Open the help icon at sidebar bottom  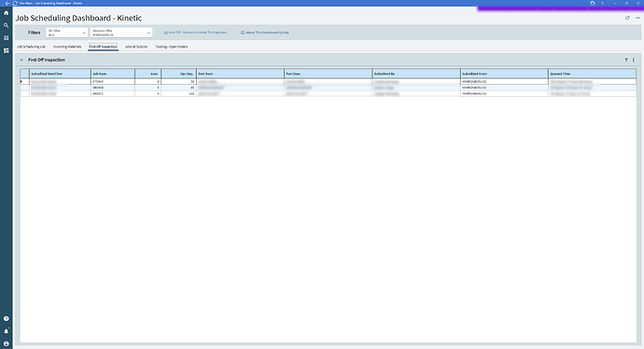point(6,318)
